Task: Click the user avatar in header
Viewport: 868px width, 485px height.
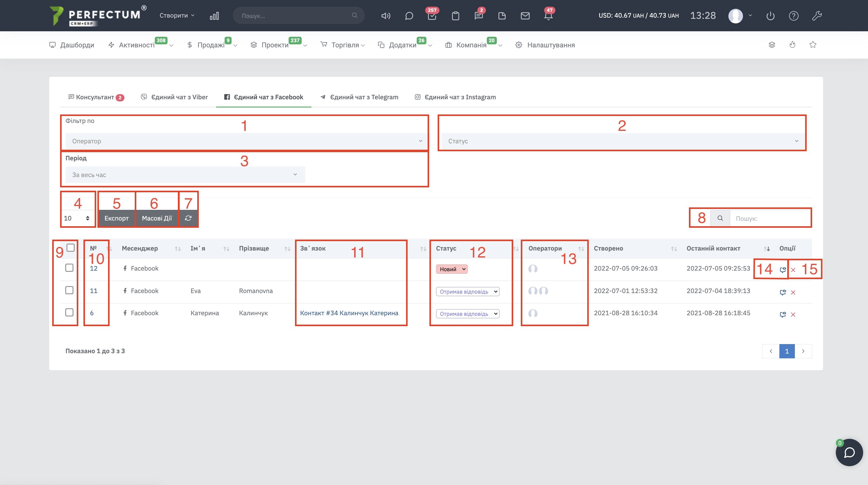Action: (735, 16)
